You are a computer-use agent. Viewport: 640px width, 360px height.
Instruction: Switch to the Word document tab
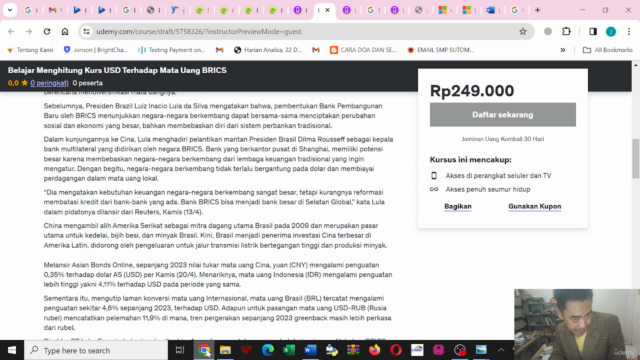tap(491, 10)
